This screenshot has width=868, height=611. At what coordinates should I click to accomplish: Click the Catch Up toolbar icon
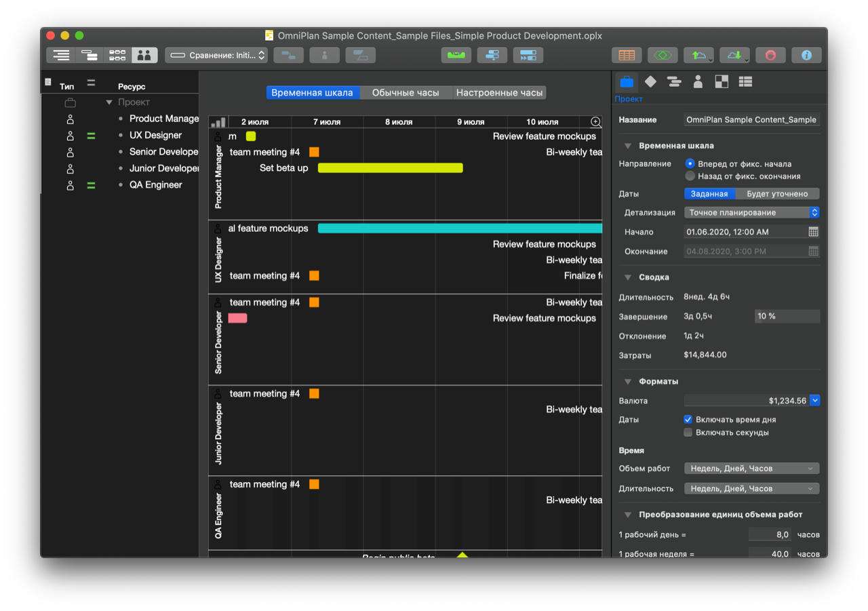click(492, 56)
